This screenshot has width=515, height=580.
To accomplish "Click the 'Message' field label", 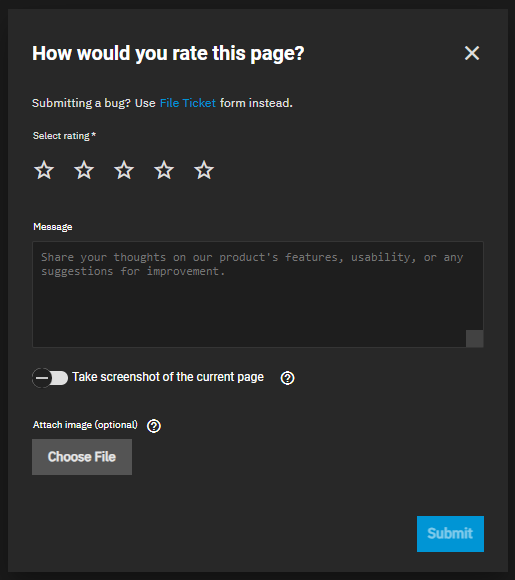I will 53,227.
